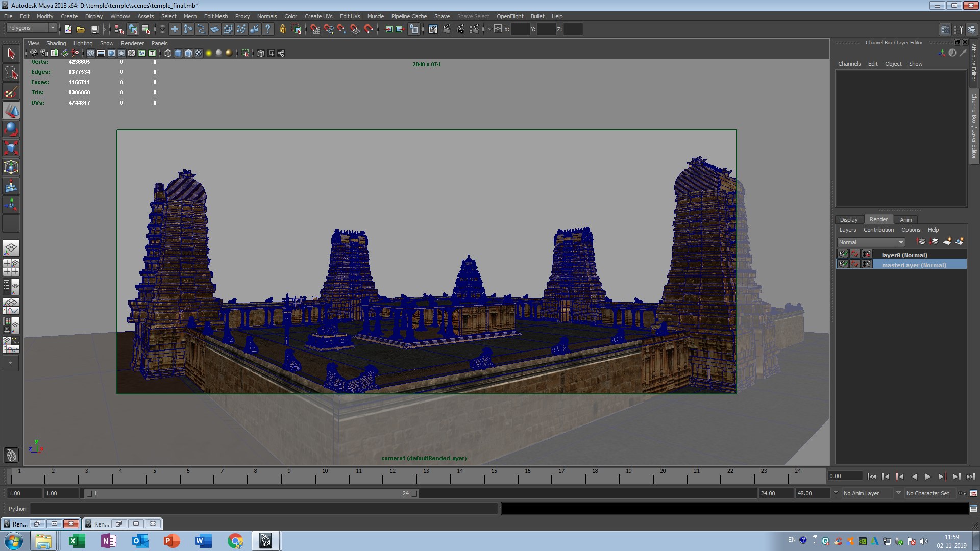Activate the Lasso select tool
The width and height of the screenshot is (980, 551).
coord(11,73)
